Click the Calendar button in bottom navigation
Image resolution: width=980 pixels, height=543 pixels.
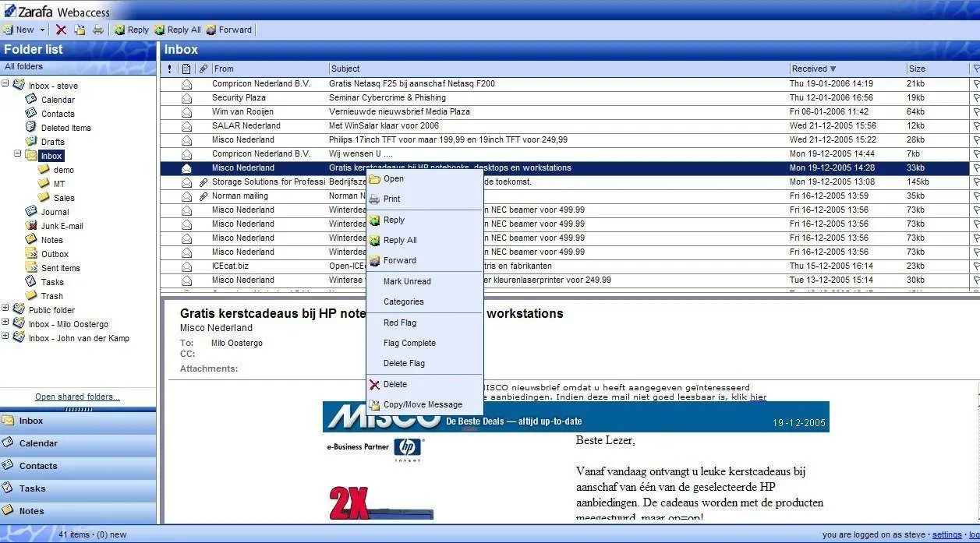pyautogui.click(x=78, y=443)
